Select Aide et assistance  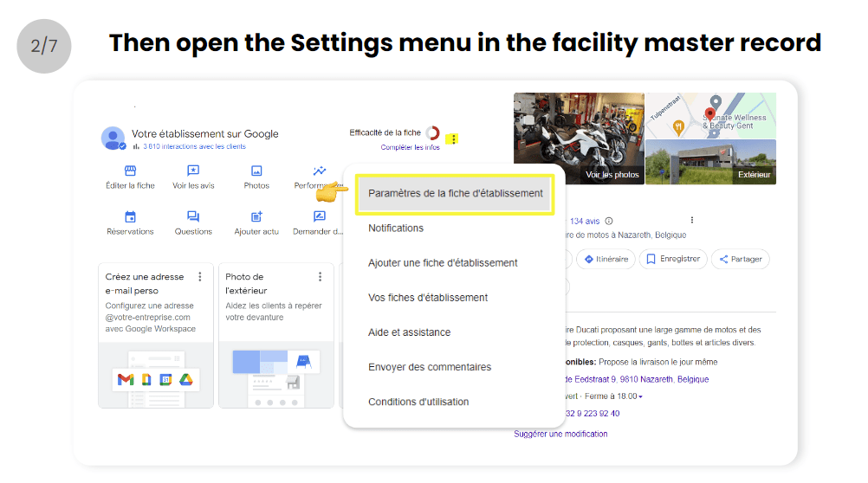click(x=409, y=332)
